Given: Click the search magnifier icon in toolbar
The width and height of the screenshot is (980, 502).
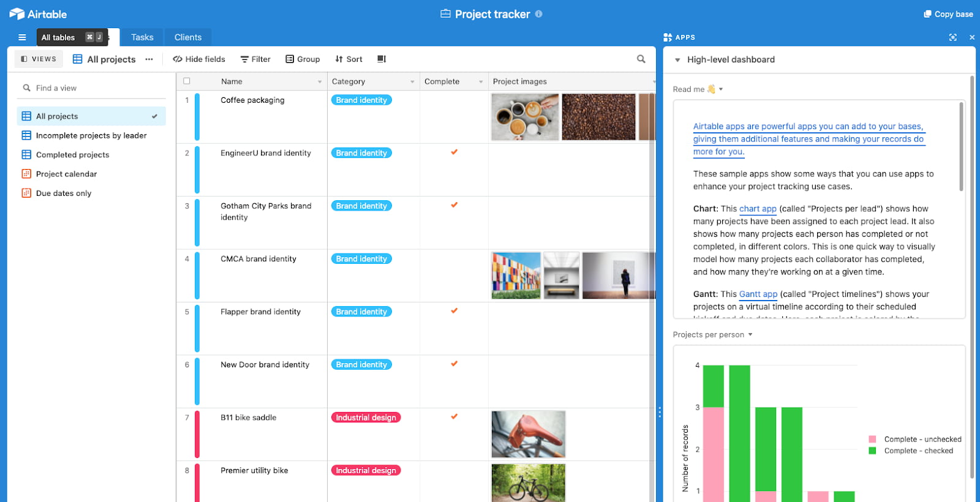Looking at the screenshot, I should point(641,59).
